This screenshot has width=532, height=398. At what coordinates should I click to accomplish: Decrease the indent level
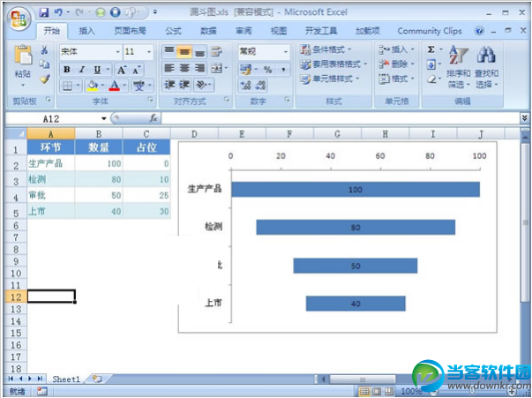[x=169, y=85]
